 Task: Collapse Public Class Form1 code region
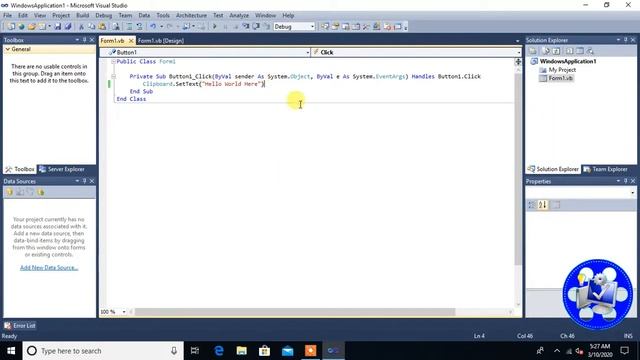113,61
